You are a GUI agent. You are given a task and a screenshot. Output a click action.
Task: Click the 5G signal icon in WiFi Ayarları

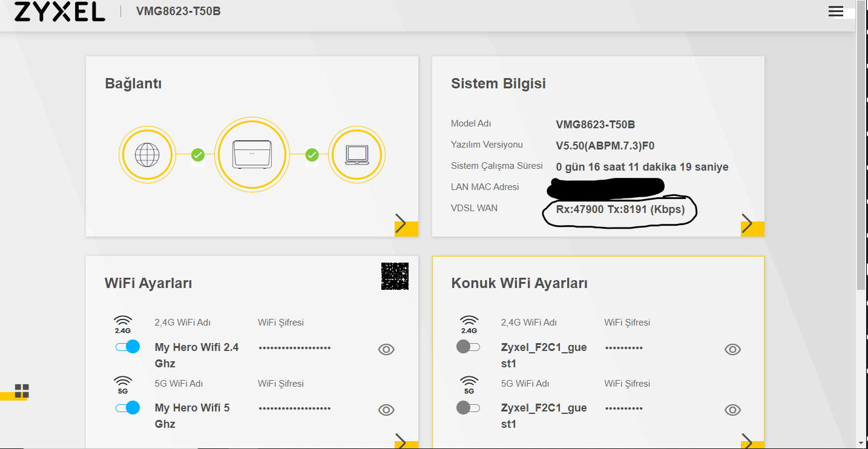coord(122,385)
